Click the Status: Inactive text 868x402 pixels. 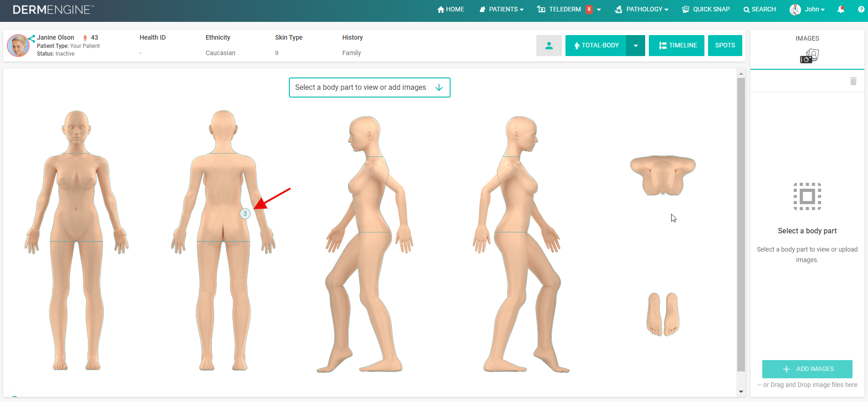[x=56, y=54]
